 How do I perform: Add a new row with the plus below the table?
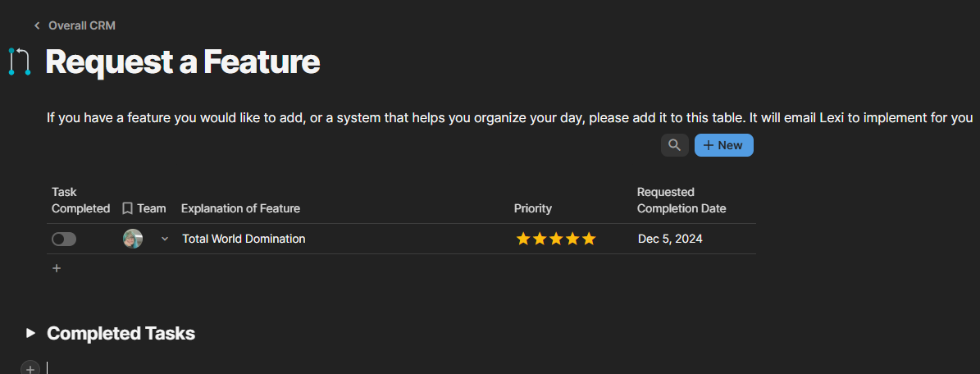tap(57, 268)
